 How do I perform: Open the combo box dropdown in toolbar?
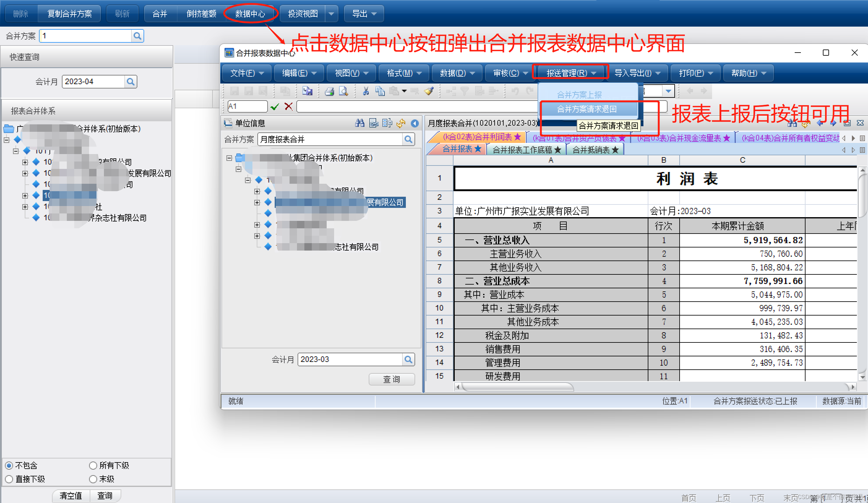[668, 91]
